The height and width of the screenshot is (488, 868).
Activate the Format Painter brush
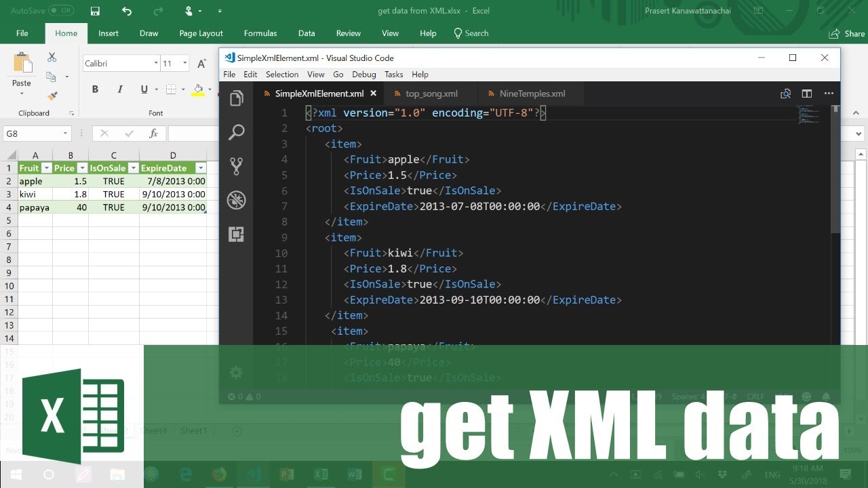[52, 96]
